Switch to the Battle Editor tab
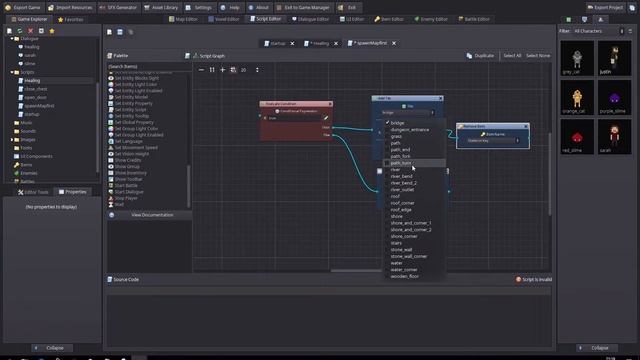 pos(474,19)
